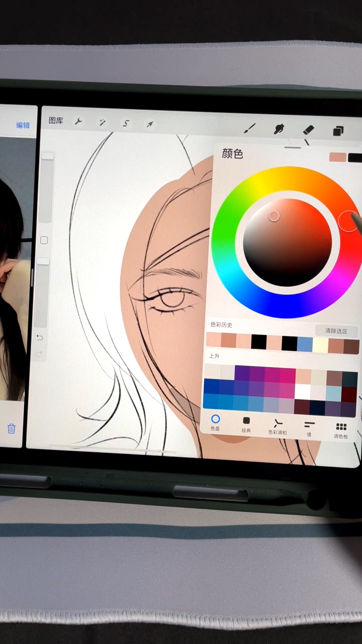This screenshot has height=644, width=362.
Task: Tap the opacity slider handle in sidebar
Action: pyautogui.click(x=43, y=261)
